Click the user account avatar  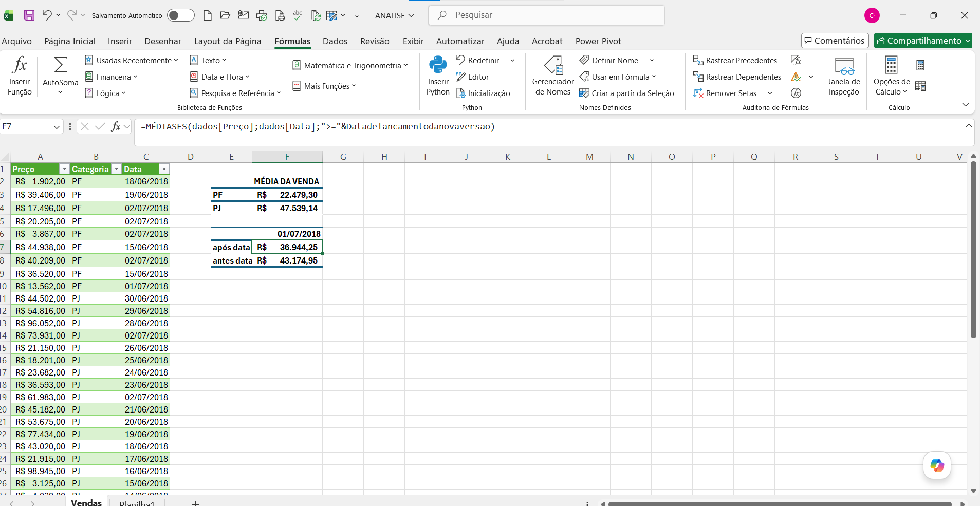872,15
